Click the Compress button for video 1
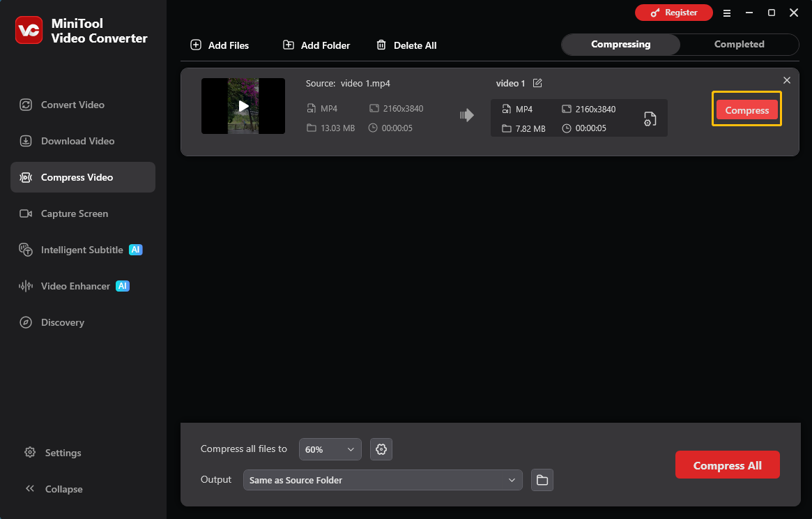 point(746,110)
